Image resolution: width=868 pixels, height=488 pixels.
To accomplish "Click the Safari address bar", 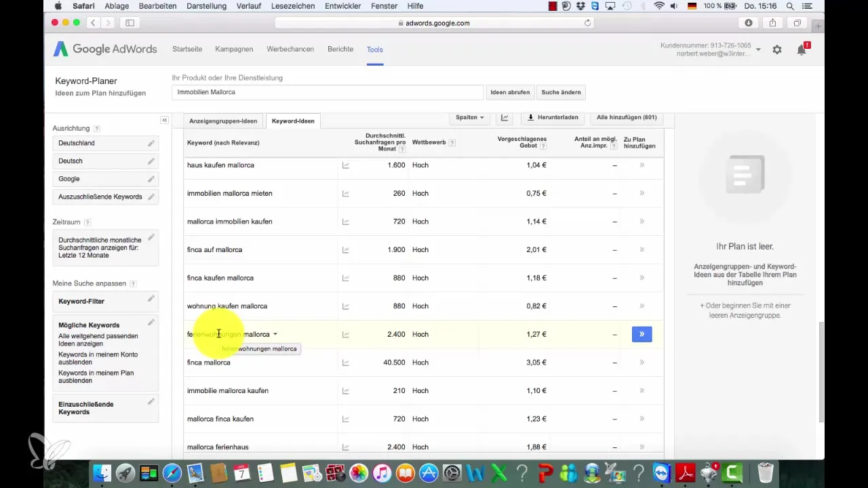I will tap(434, 23).
